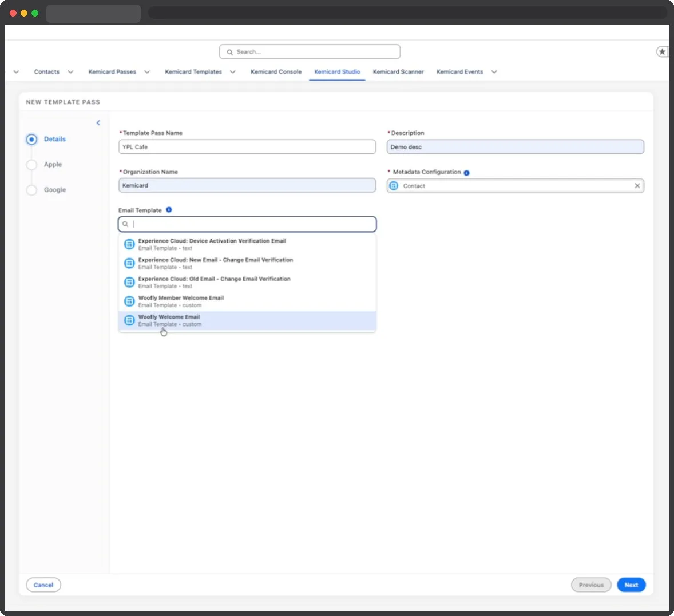Open the Kemicard Templates tab
Image resolution: width=674 pixels, height=616 pixels.
193,71
